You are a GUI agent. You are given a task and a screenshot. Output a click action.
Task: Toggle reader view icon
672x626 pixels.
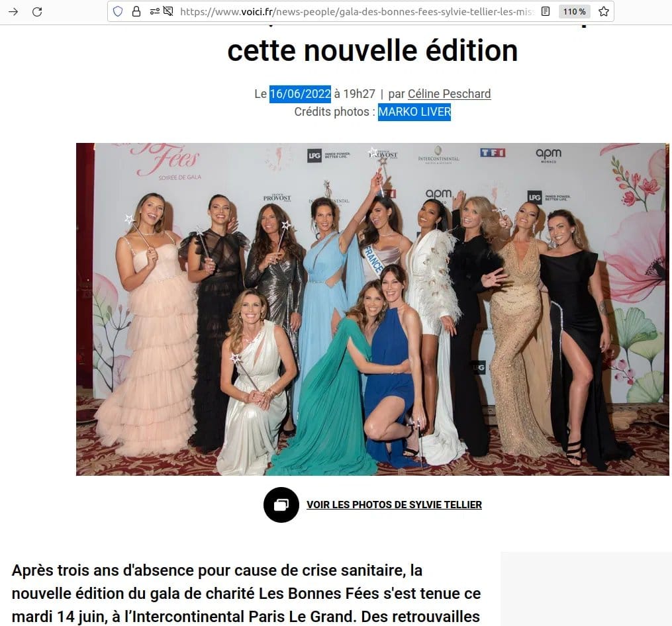point(546,11)
